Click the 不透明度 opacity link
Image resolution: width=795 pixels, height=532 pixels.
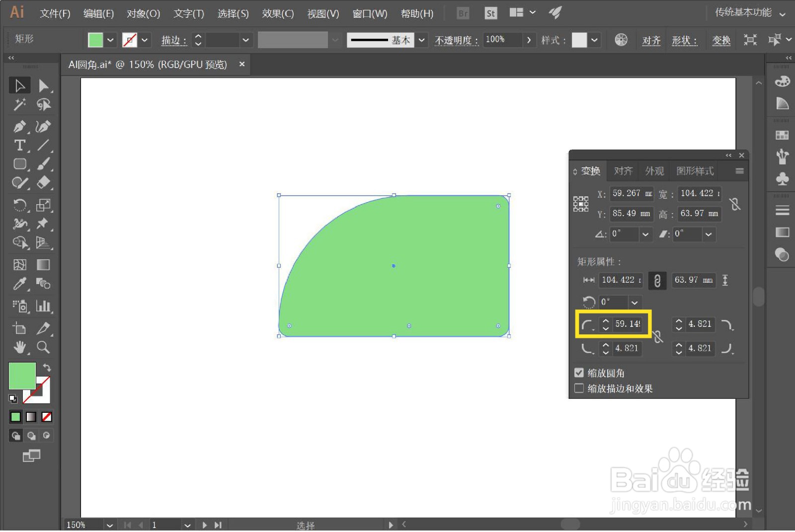(457, 40)
